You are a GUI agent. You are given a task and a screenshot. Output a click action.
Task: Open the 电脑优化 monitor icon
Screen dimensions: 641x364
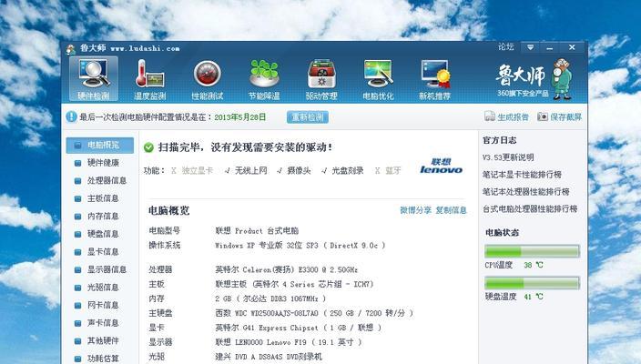point(378,79)
